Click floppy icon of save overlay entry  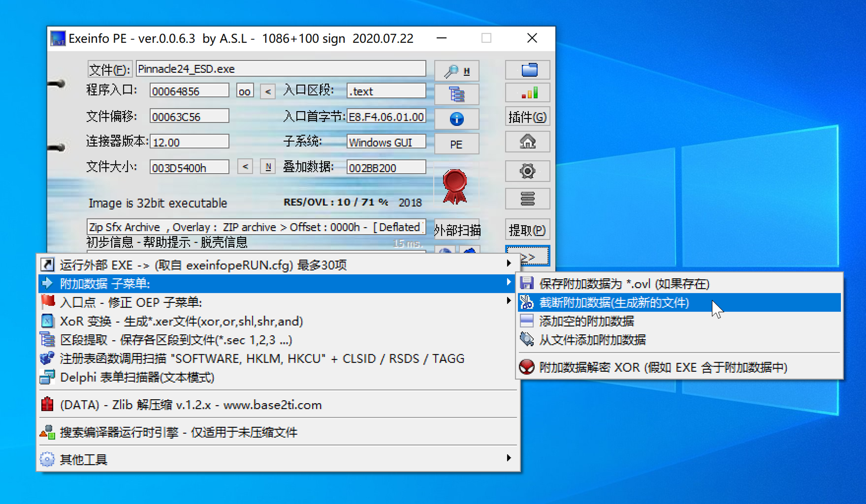pos(527,283)
